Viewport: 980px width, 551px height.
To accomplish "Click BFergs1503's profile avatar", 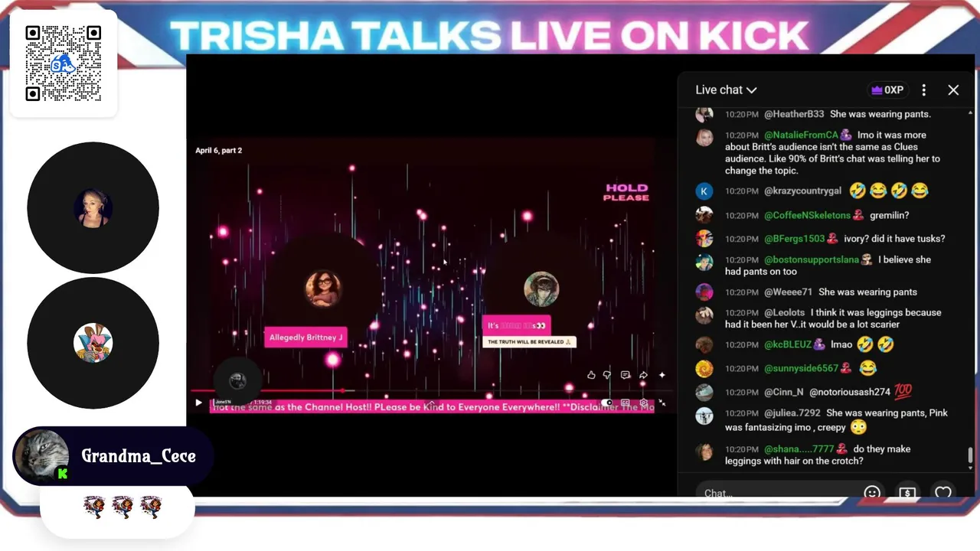I will [704, 238].
